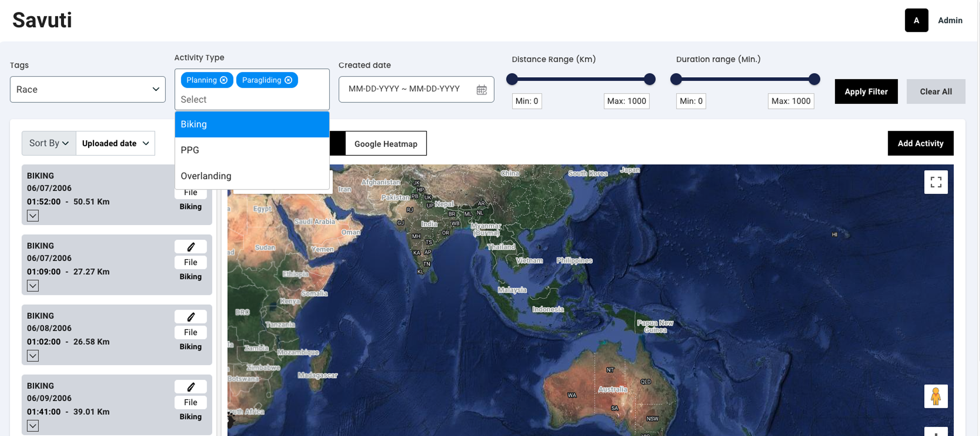Screen dimensions: 980x436
Task: Open the Uploaded date sort dropdown
Action: [115, 143]
